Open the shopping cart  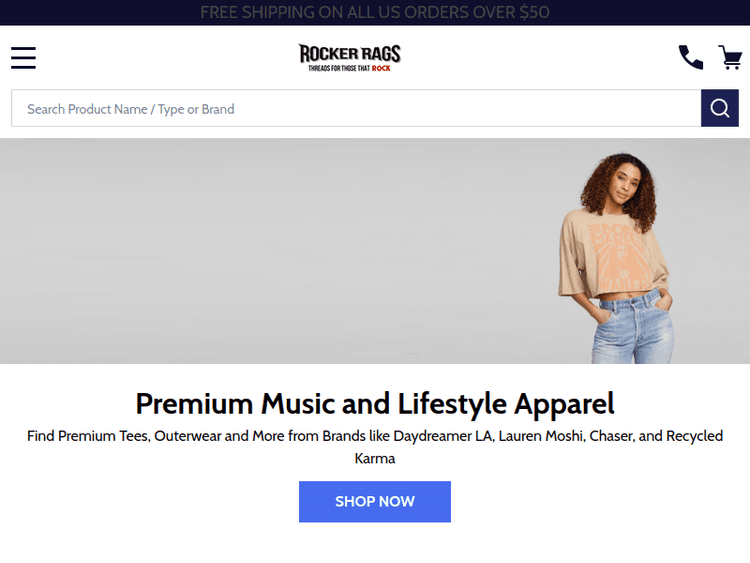point(730,57)
